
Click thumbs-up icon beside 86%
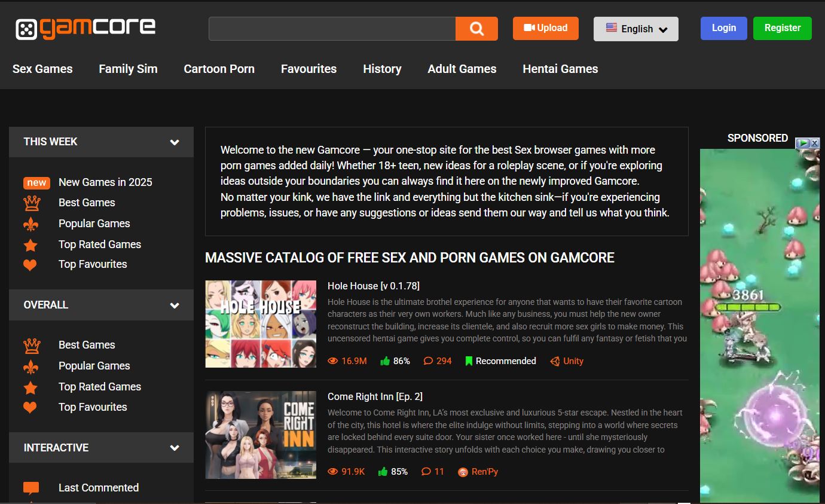point(384,361)
